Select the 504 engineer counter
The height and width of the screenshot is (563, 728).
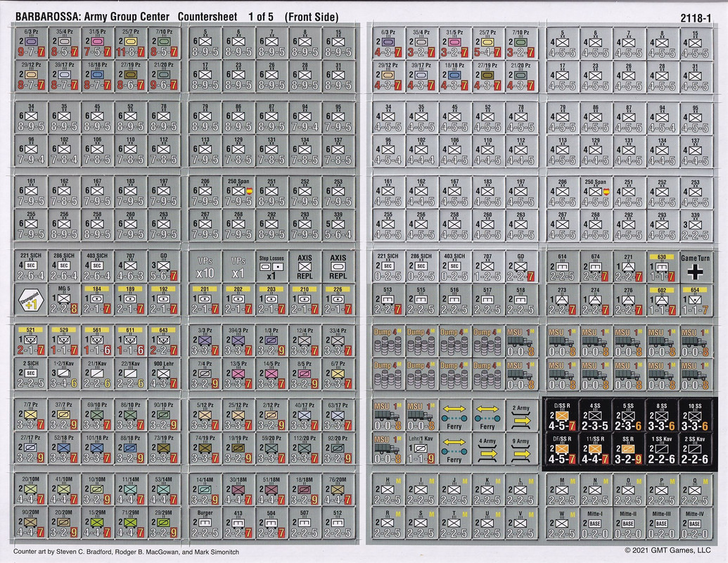click(x=271, y=523)
